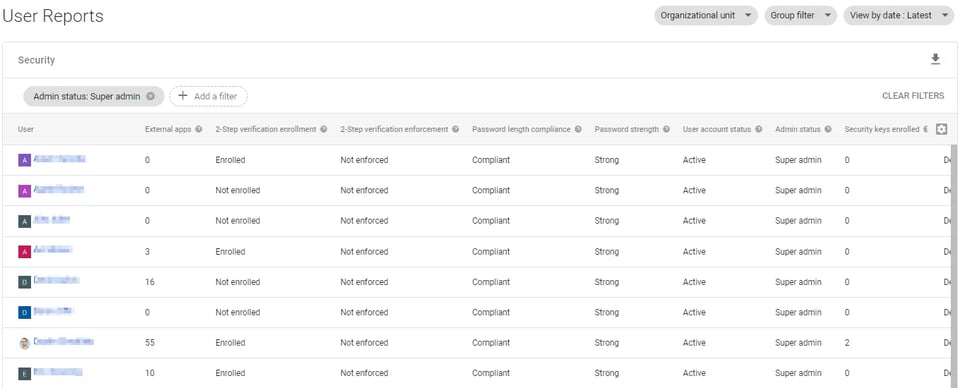Click the Password strength help icon

pyautogui.click(x=666, y=130)
